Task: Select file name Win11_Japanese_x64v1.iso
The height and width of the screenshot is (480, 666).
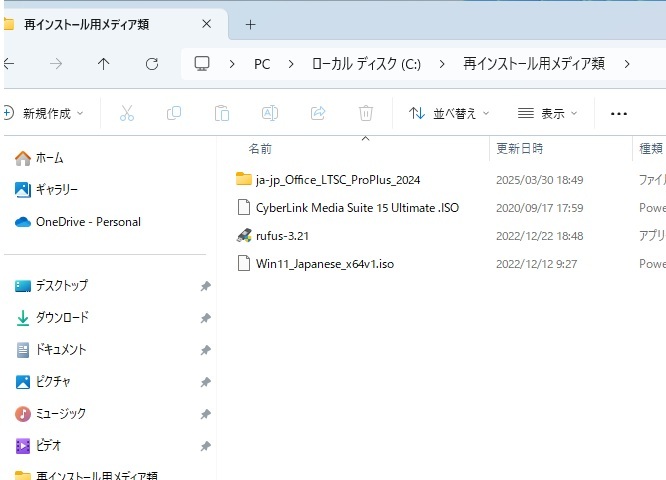Action: point(325,264)
